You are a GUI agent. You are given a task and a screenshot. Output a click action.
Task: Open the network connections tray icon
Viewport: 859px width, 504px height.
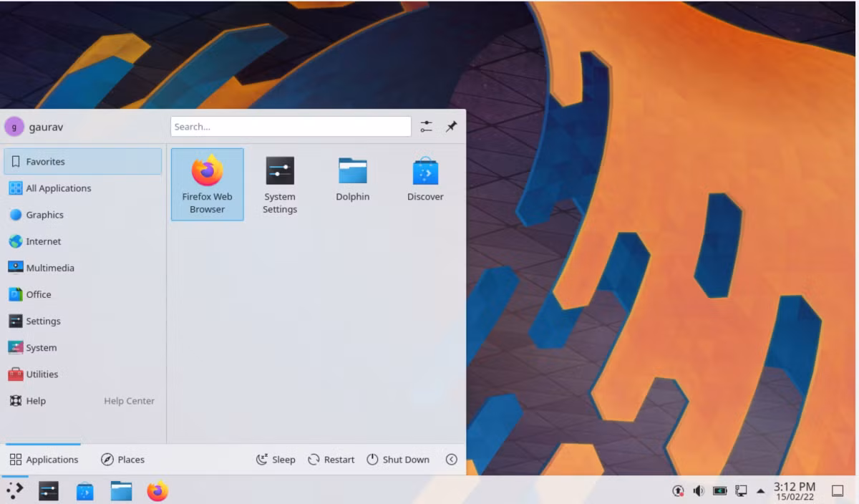coord(741,491)
